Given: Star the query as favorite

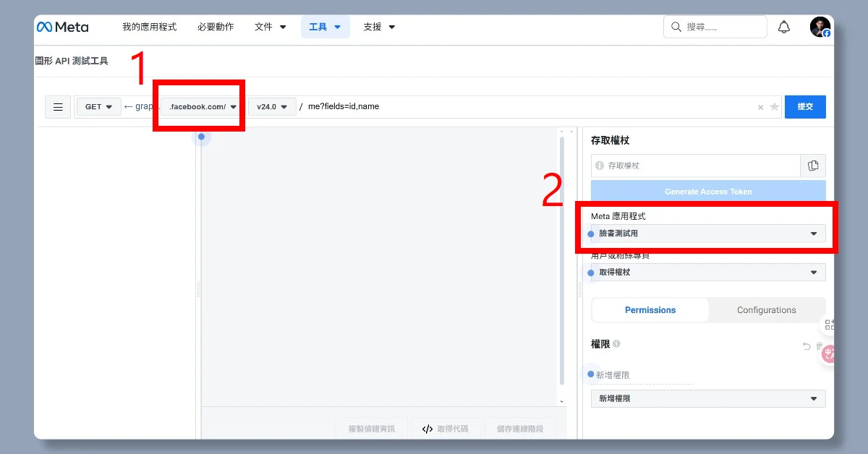Looking at the screenshot, I should pos(774,107).
